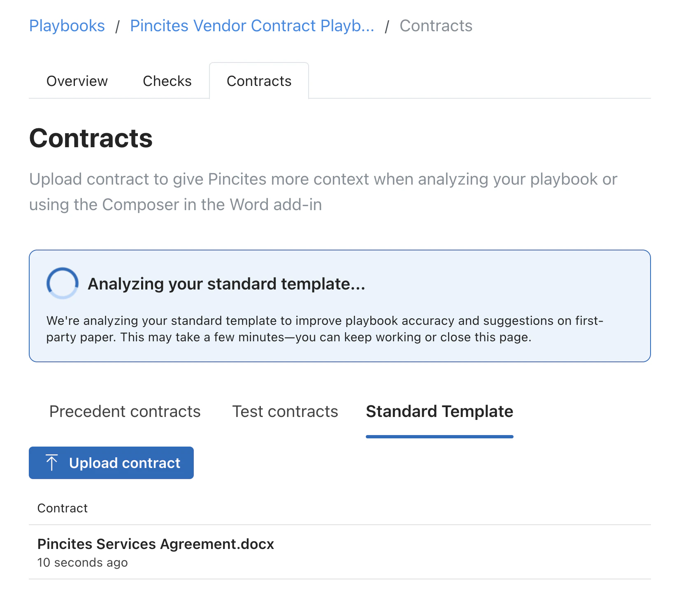Open the Playbooks breadcrumb link
Image resolution: width=674 pixels, height=616 pixels.
[x=67, y=25]
